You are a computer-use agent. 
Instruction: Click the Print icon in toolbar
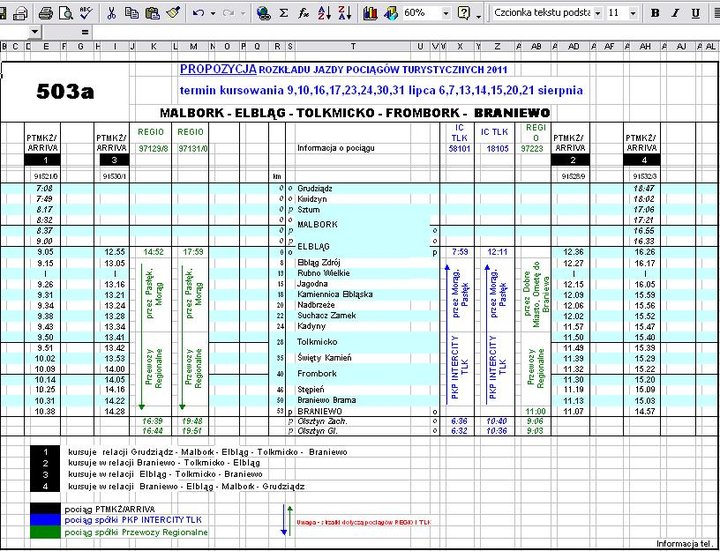pos(45,13)
